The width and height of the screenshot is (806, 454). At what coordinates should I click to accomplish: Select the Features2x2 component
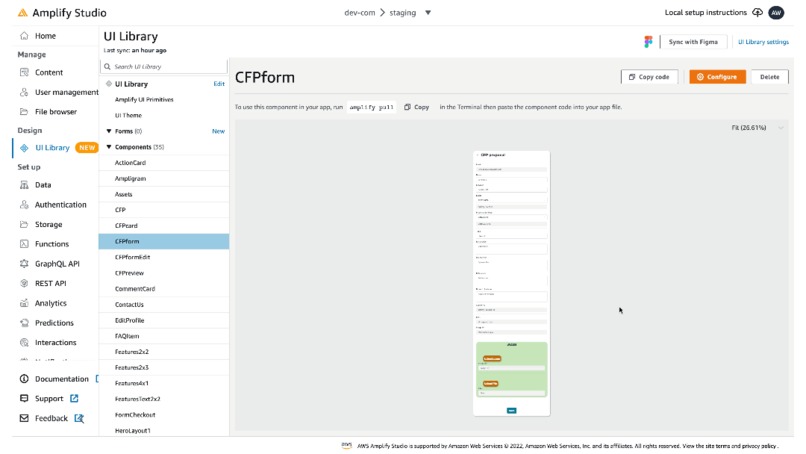[164, 352]
